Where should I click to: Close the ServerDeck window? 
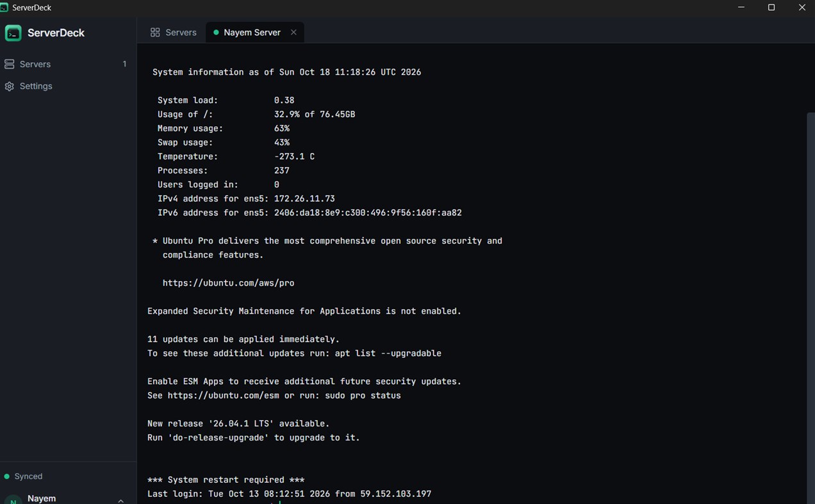point(802,7)
